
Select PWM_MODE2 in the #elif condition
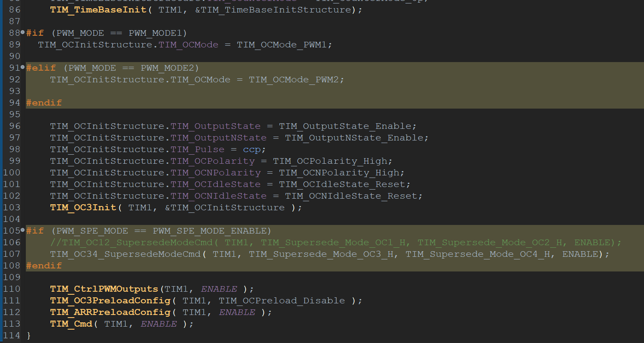167,68
